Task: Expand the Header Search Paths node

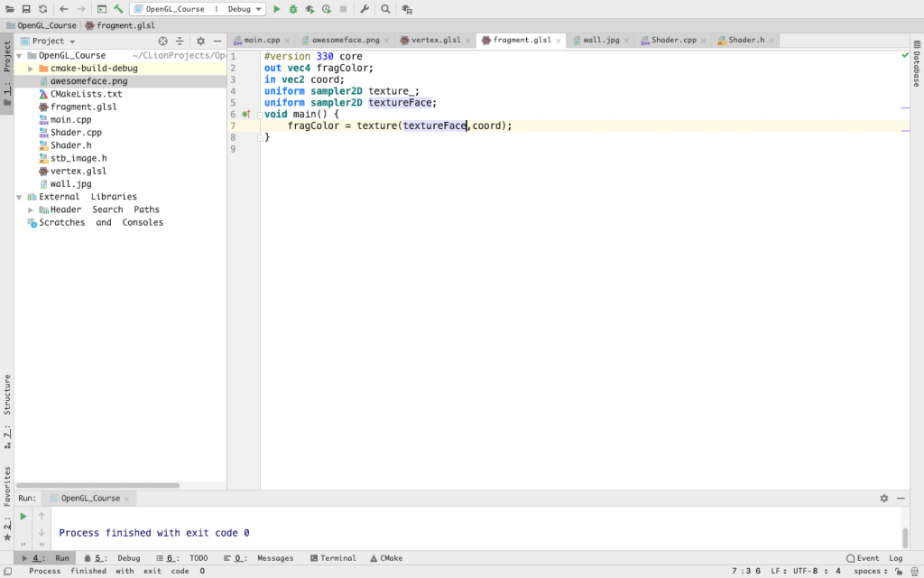Action: coord(31,210)
